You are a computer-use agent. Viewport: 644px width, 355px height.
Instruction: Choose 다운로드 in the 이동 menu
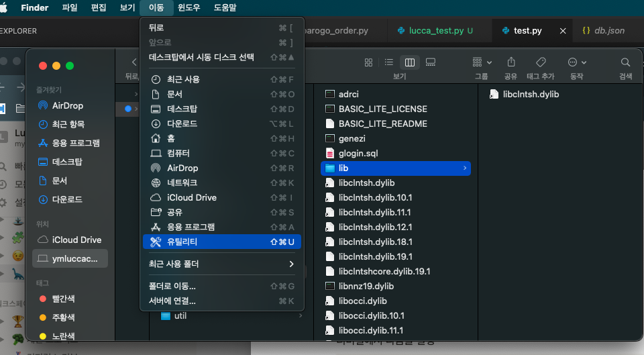coord(222,123)
